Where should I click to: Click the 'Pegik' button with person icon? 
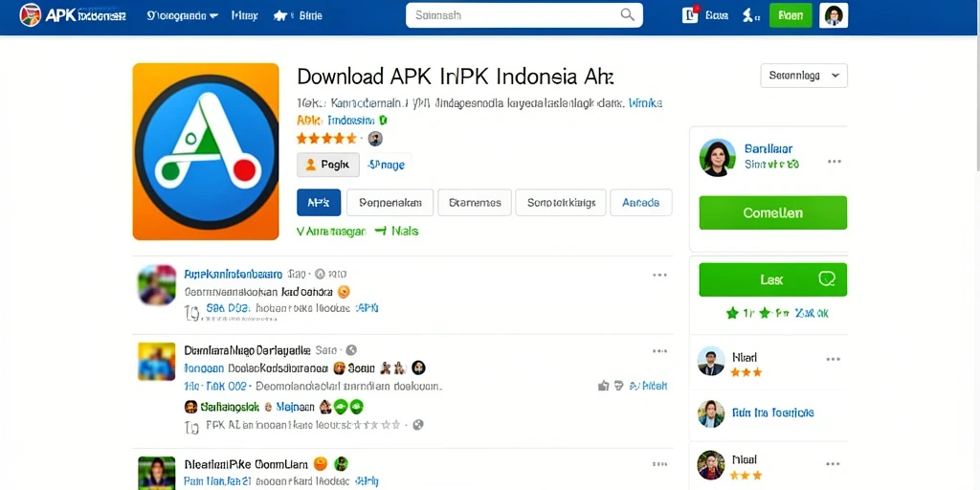point(328,165)
